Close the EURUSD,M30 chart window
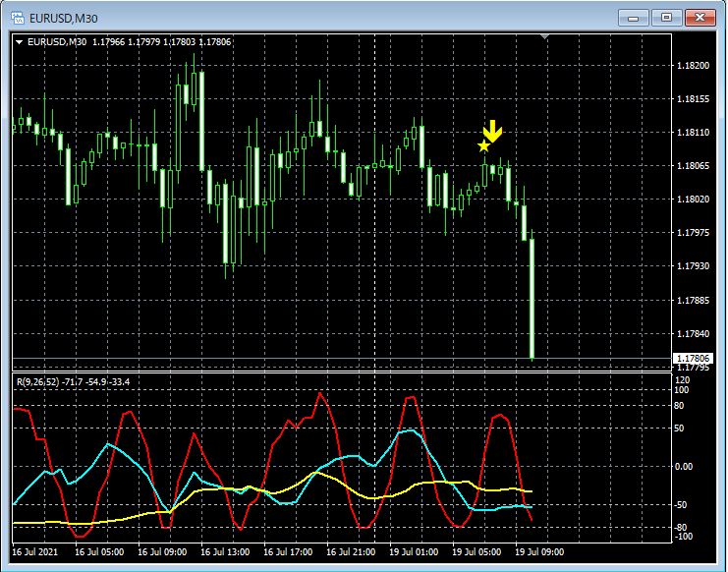Image resolution: width=728 pixels, height=572 pixels. [700, 18]
